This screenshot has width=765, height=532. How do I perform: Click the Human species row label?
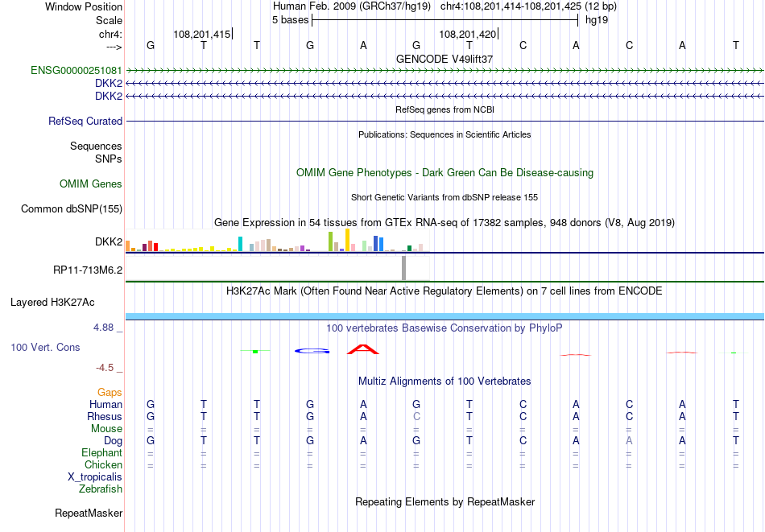pos(105,404)
